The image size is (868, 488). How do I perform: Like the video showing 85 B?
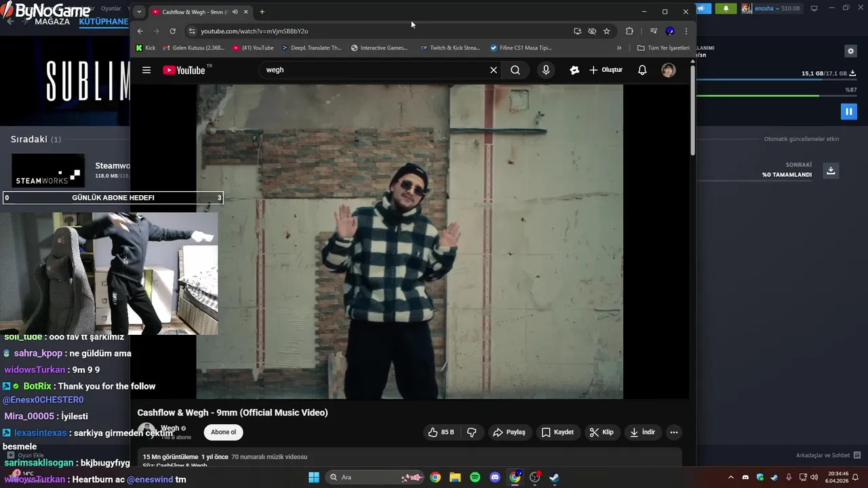[441, 432]
